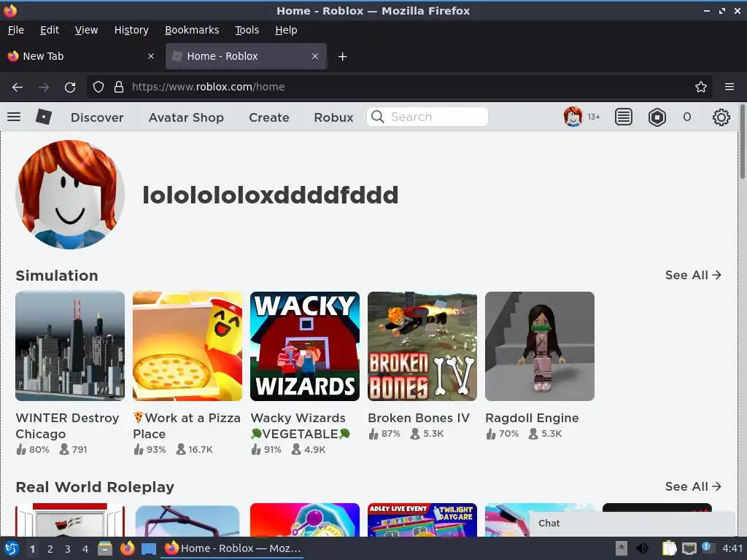Screen dimensions: 747x560
Task: Open the notifications stream icon
Action: click(623, 117)
